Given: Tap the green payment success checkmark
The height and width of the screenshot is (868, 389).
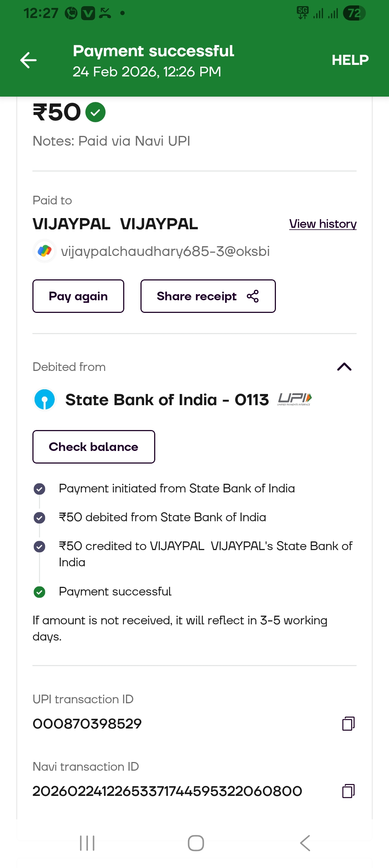Looking at the screenshot, I should (95, 112).
